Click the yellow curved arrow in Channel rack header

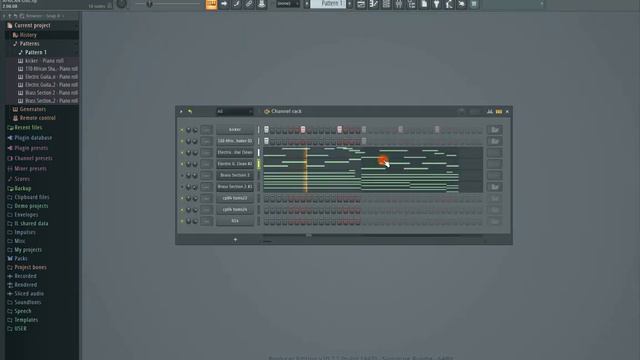(x=190, y=111)
